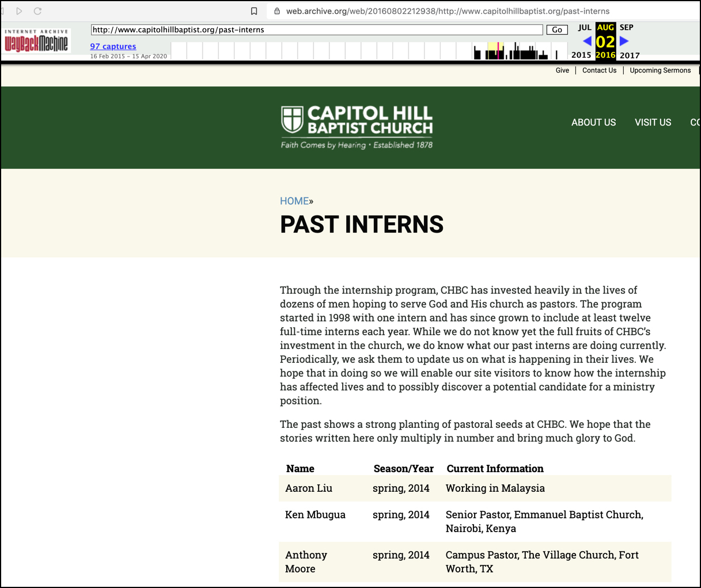Click the Aaron Liu name cell
The height and width of the screenshot is (588, 701).
coord(309,488)
